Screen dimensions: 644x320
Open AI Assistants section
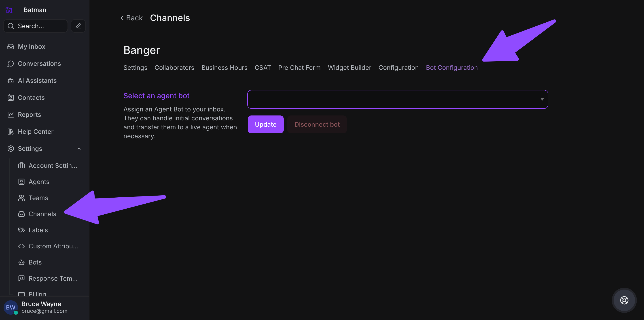tap(37, 81)
